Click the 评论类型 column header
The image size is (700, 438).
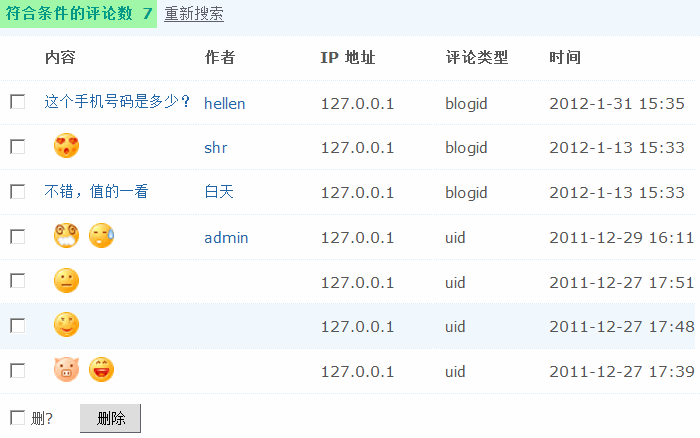(x=477, y=57)
